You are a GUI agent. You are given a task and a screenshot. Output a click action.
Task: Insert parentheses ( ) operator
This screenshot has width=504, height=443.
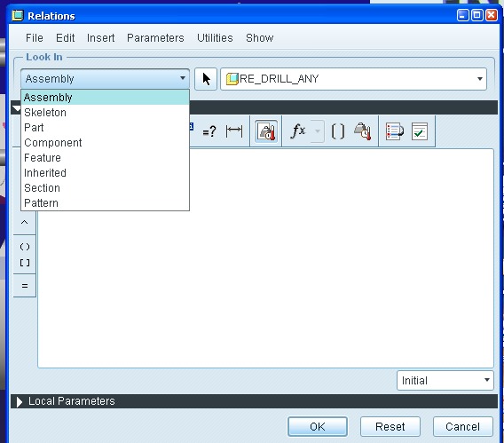[x=25, y=247]
